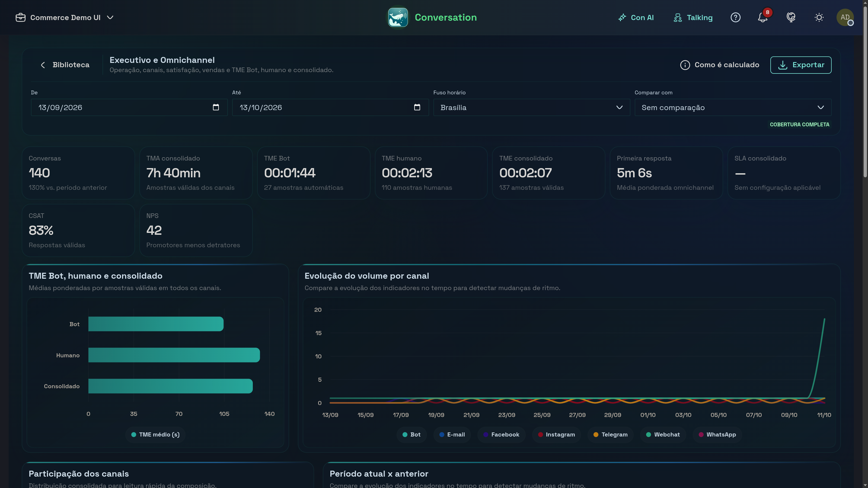Toggle light mode with sun icon
Image resolution: width=868 pixels, height=488 pixels.
[x=819, y=18]
